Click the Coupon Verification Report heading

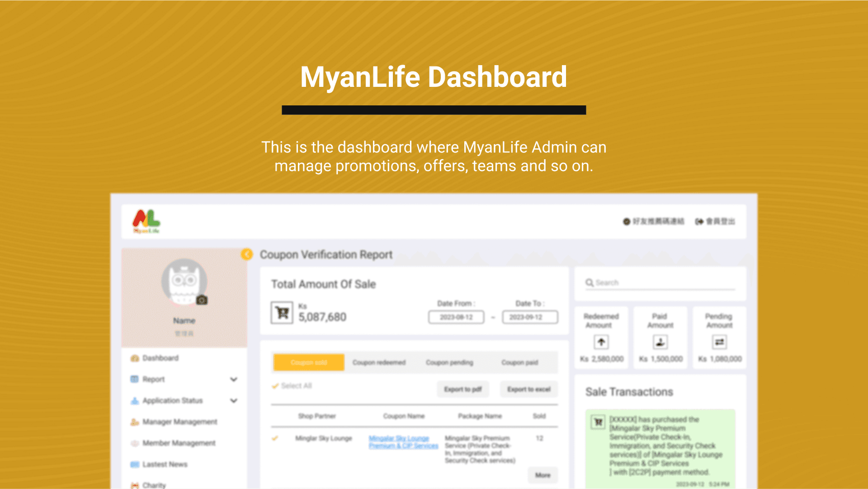[x=326, y=255]
